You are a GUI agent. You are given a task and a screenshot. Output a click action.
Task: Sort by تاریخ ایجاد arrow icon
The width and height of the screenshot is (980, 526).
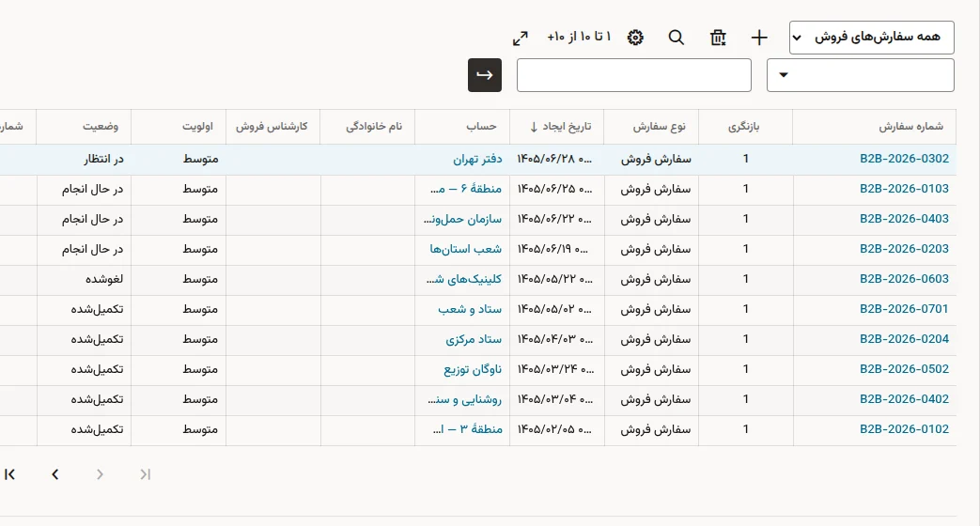coord(534,127)
